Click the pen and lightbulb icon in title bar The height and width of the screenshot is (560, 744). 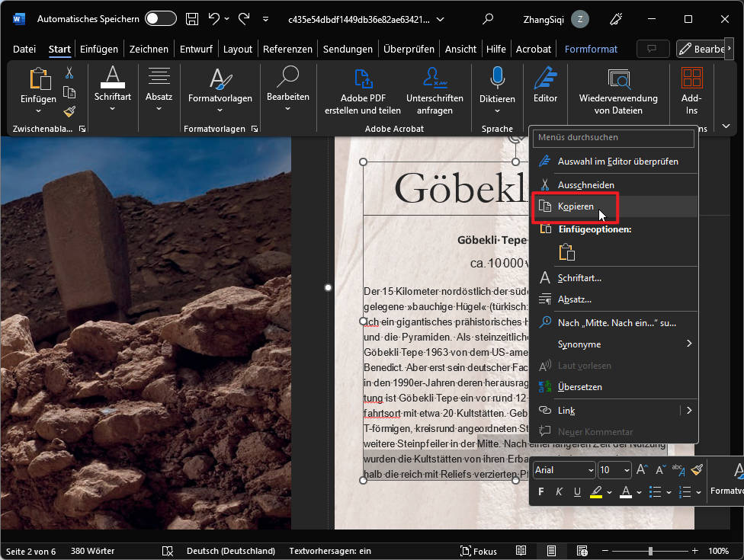(616, 19)
